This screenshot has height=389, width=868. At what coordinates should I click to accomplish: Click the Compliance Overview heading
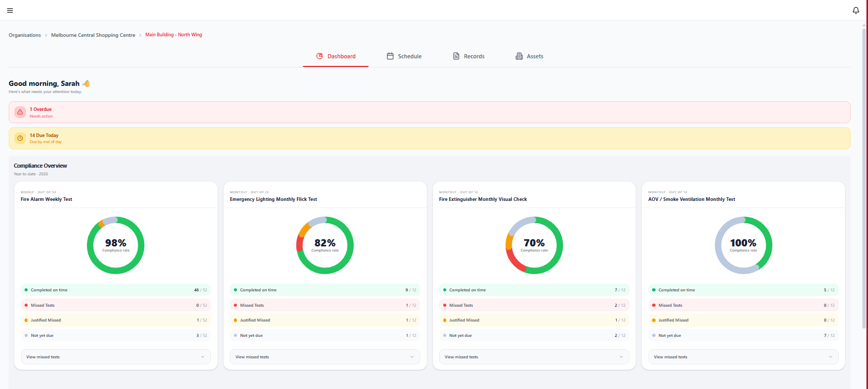pyautogui.click(x=40, y=166)
